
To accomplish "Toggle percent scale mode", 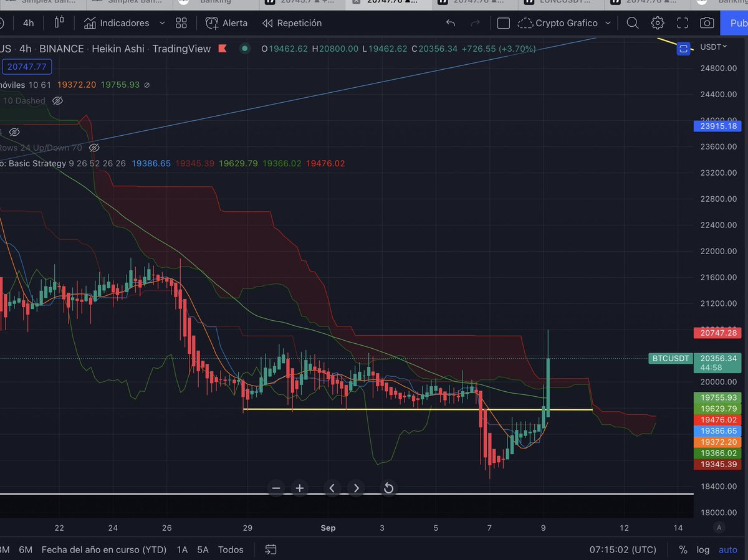I will [x=683, y=550].
